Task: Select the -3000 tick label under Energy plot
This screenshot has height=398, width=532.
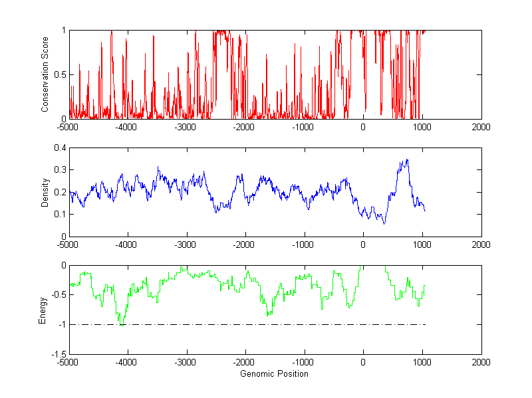Action: (x=186, y=363)
